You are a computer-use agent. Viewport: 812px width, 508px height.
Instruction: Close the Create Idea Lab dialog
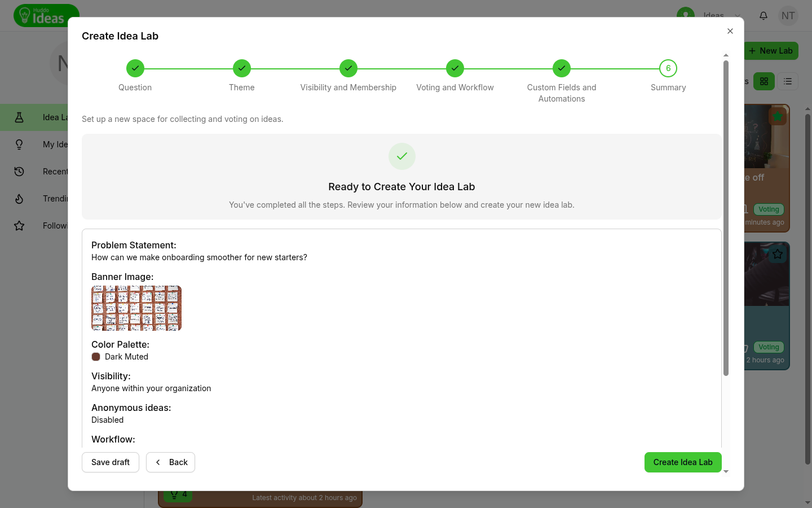tap(730, 31)
